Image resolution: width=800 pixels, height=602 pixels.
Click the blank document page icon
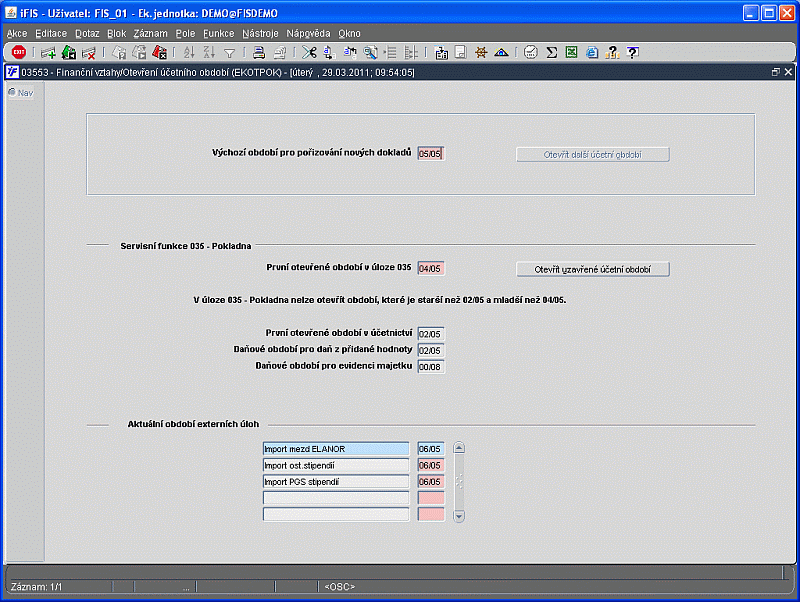(460, 52)
